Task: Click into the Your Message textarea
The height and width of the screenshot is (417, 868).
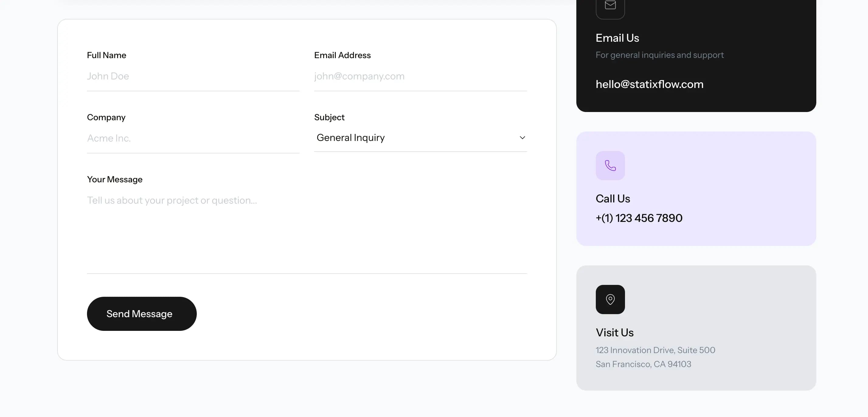Action: (307, 230)
